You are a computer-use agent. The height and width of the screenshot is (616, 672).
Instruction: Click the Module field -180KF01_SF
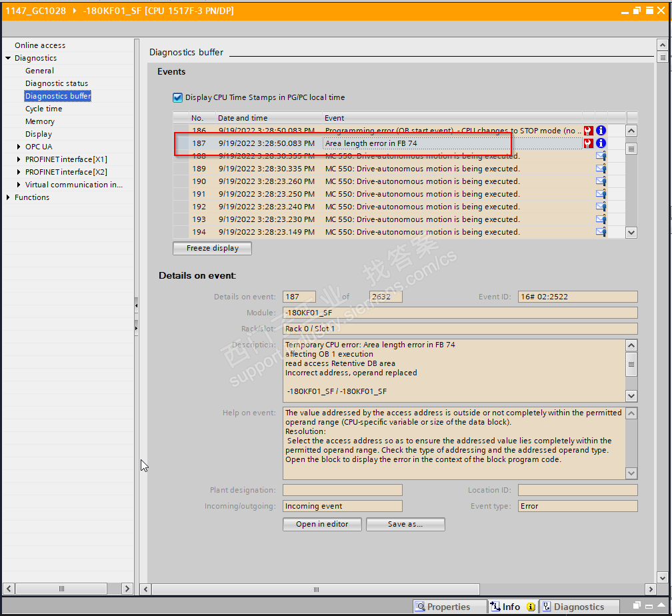460,313
